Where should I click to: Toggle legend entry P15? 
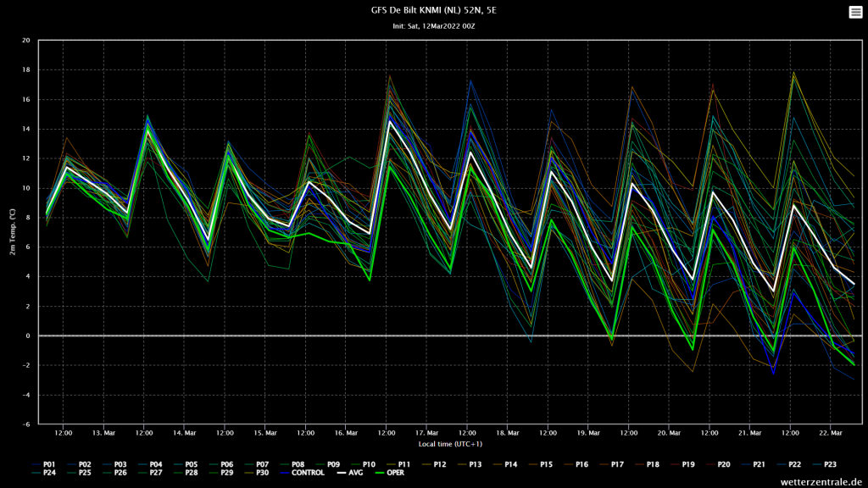click(540, 465)
